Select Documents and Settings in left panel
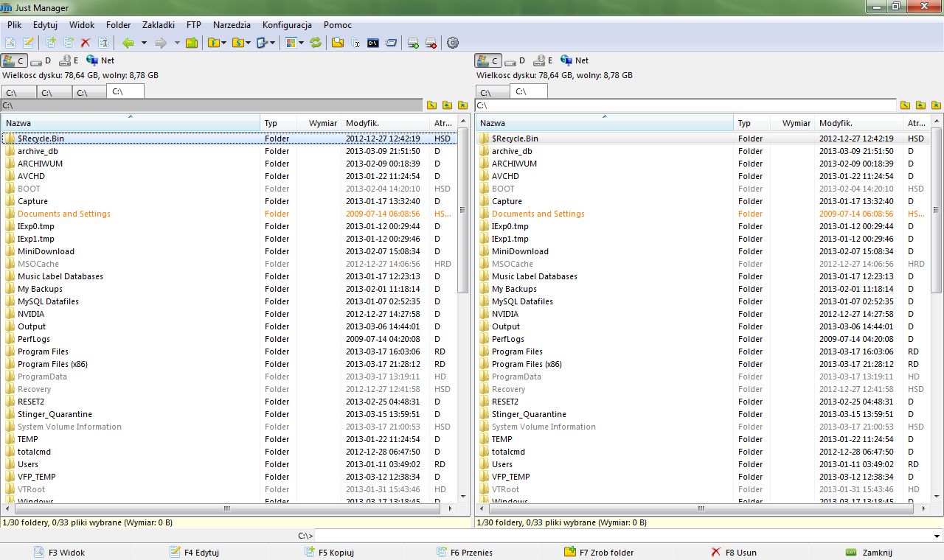 (x=64, y=214)
